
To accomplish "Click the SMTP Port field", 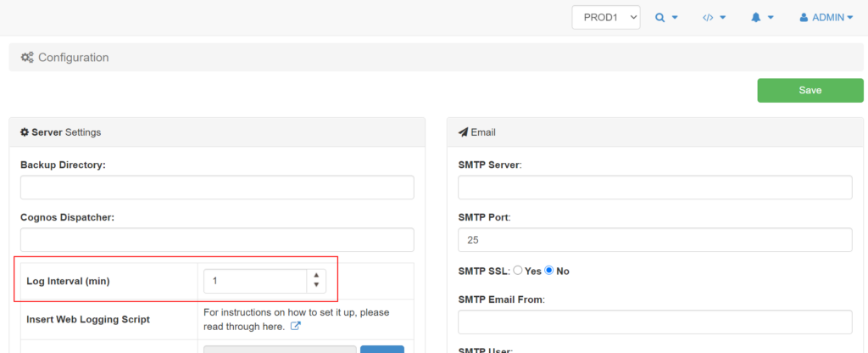I will tap(655, 240).
